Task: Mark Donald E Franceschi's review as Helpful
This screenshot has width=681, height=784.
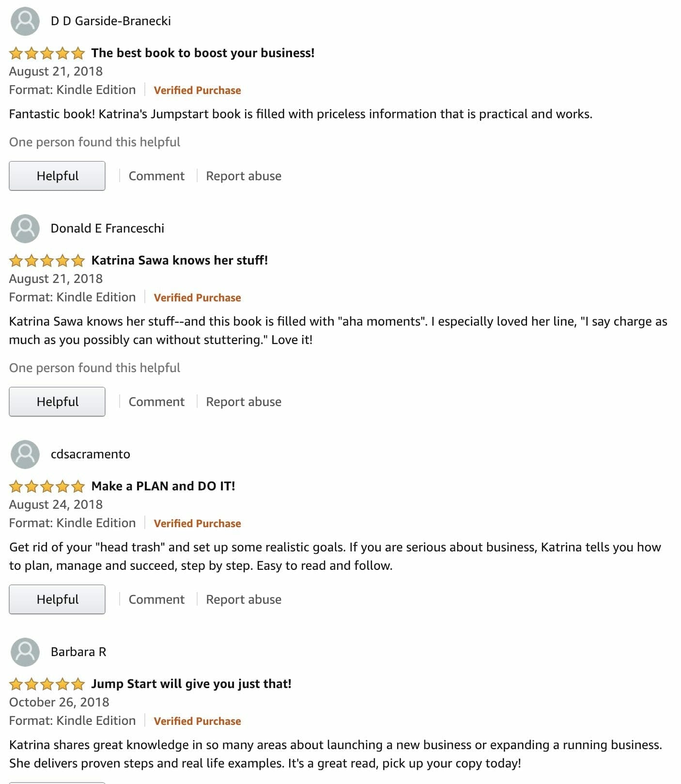Action: tap(57, 402)
